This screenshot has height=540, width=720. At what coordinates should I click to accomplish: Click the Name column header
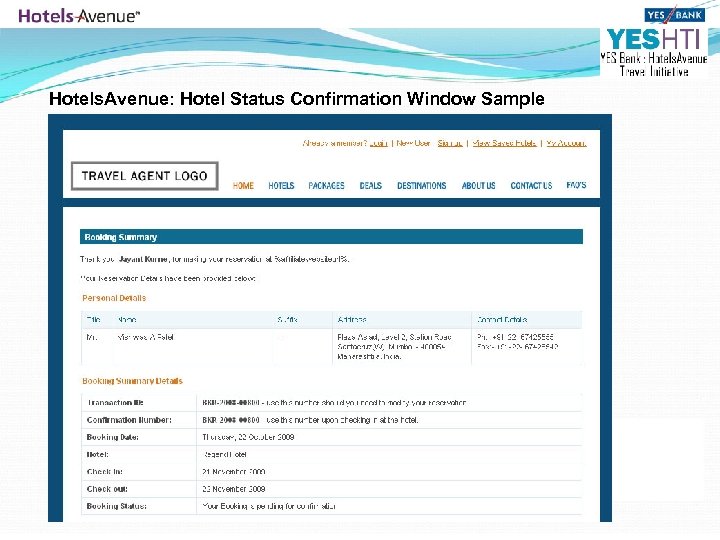(x=127, y=320)
